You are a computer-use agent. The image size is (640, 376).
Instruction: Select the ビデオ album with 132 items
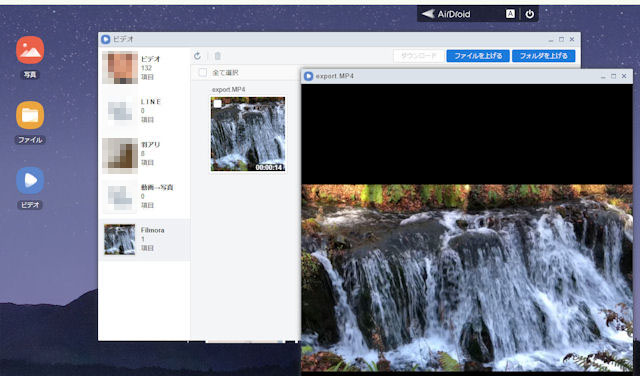144,68
